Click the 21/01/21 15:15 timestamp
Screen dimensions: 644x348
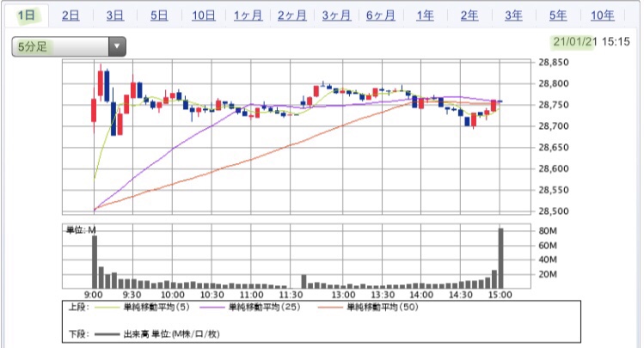pyautogui.click(x=591, y=41)
